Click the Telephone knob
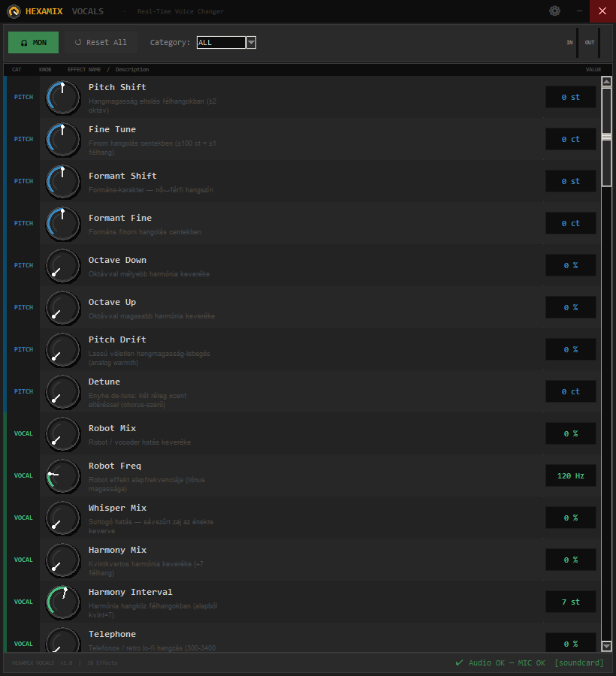The height and width of the screenshot is (676, 616). pyautogui.click(x=63, y=640)
